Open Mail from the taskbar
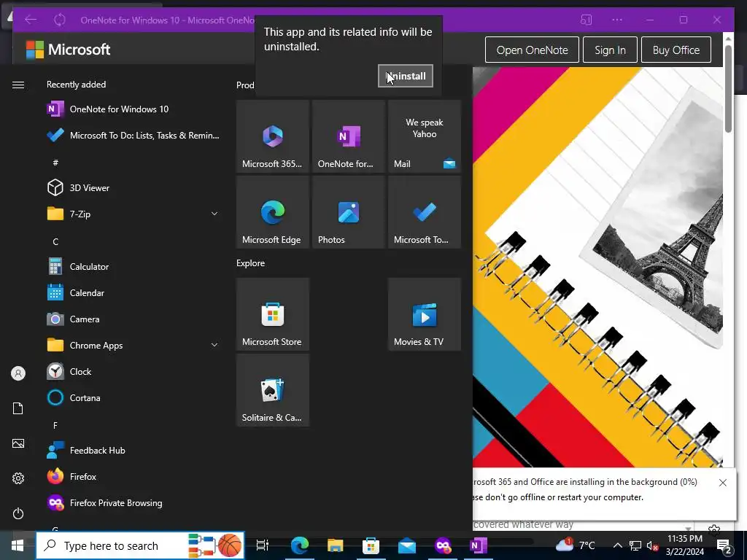Viewport: 747px width, 560px height. 407,545
